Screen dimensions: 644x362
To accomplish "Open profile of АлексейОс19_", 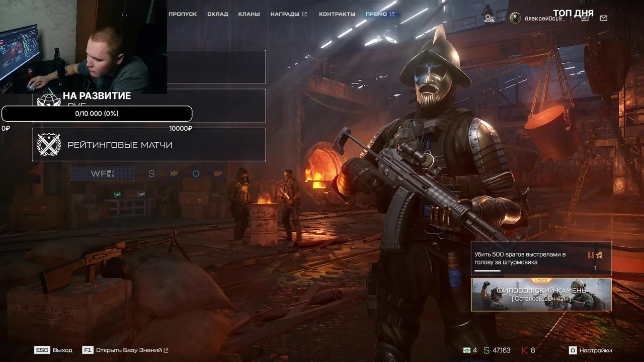I will [x=544, y=19].
